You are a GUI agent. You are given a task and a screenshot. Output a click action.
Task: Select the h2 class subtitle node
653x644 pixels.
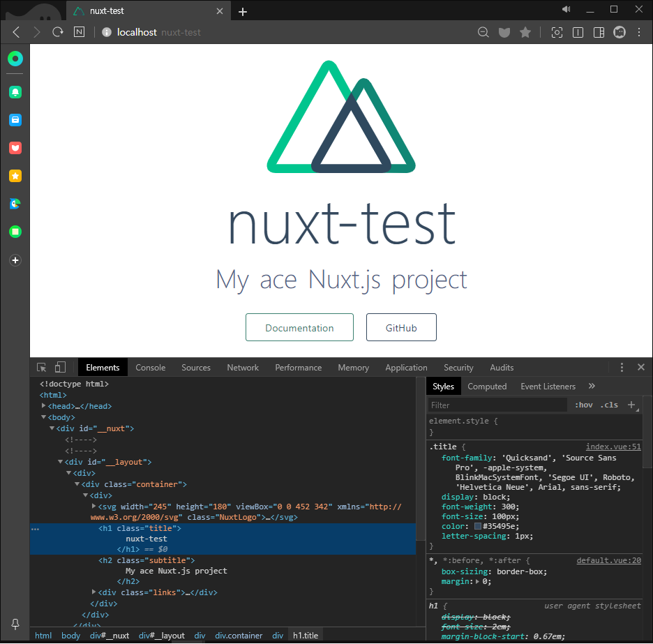click(x=147, y=560)
